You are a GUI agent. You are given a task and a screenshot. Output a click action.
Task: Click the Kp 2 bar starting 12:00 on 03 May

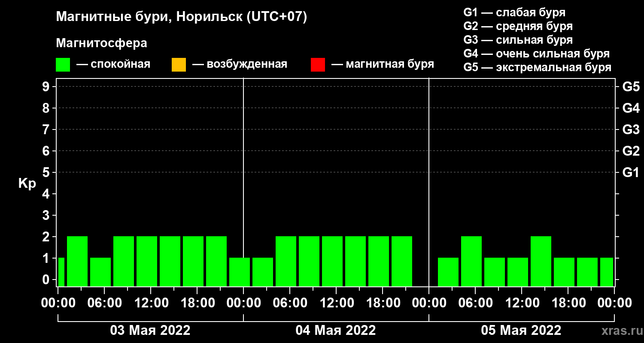[147, 261]
